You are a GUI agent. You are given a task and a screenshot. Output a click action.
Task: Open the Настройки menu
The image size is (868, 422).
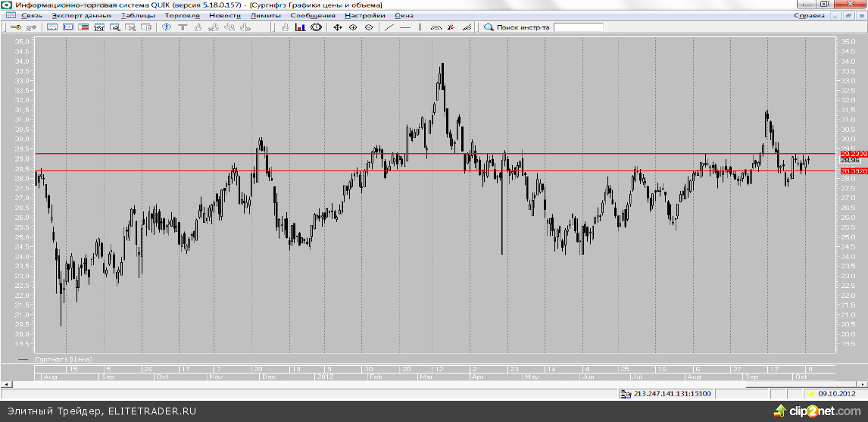coord(364,15)
